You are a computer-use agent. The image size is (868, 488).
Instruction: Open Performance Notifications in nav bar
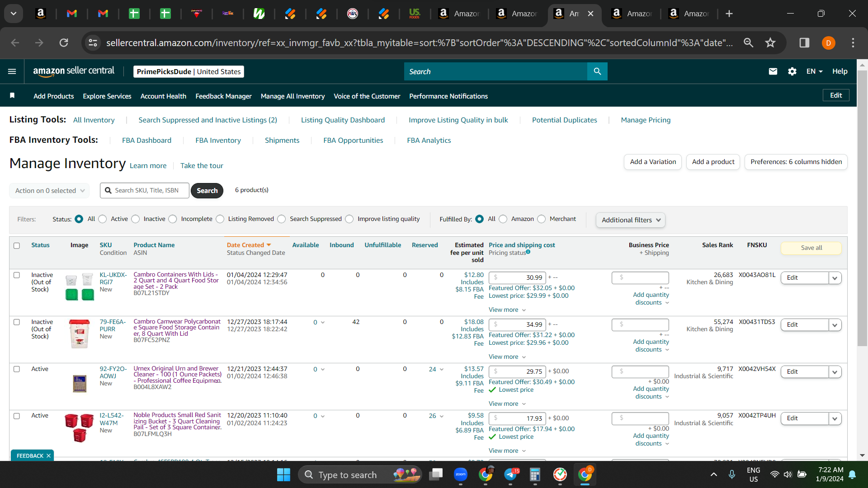pos(448,96)
